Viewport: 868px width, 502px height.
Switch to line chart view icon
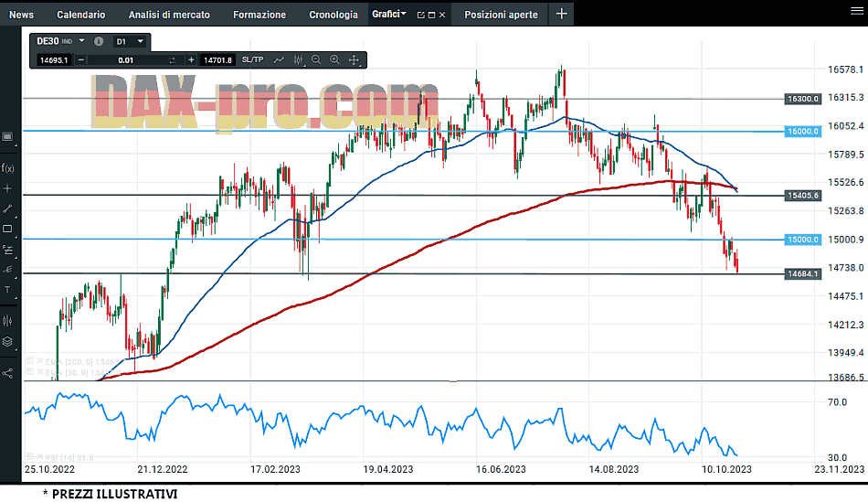coord(279,59)
